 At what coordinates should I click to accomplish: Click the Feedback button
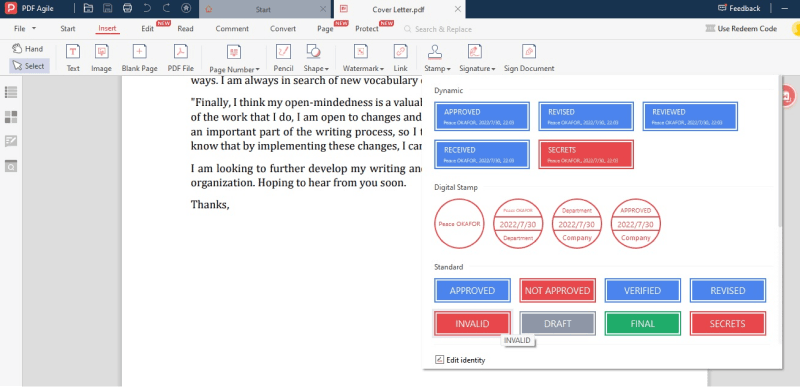click(x=739, y=8)
